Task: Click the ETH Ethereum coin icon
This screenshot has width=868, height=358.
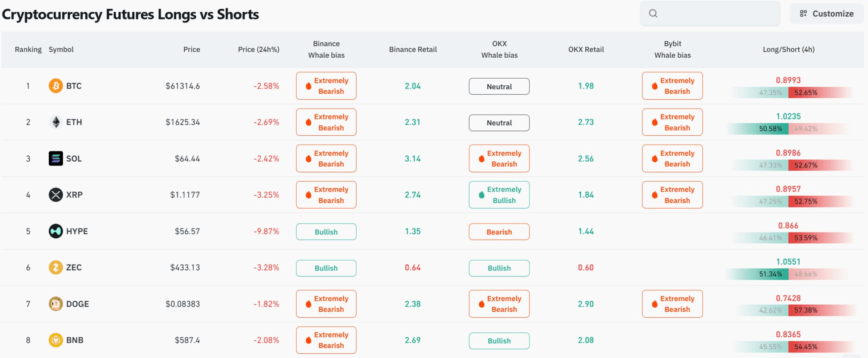Action: (56, 122)
